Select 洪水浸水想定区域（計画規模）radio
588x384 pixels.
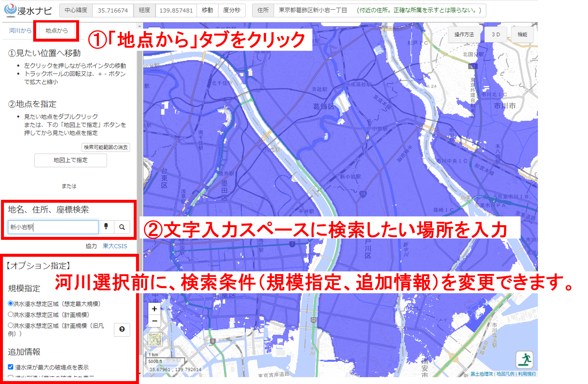coord(10,314)
